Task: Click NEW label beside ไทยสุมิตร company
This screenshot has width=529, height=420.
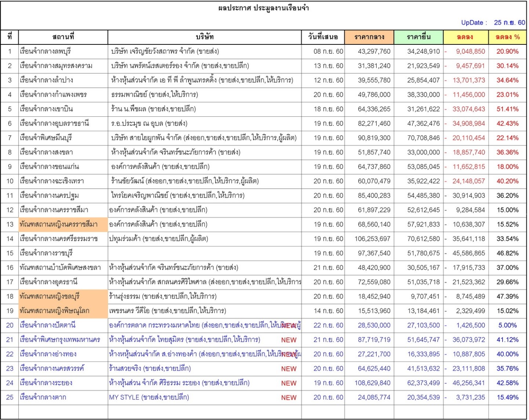Action: (289, 340)
